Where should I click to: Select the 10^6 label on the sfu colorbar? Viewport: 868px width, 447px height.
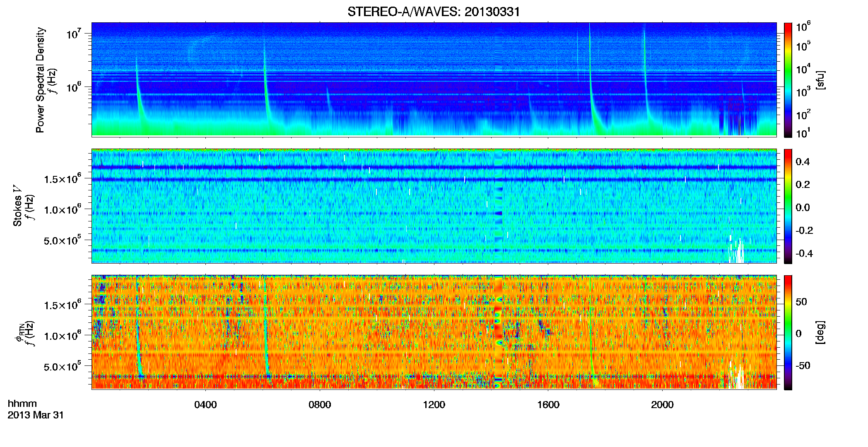pyautogui.click(x=803, y=26)
